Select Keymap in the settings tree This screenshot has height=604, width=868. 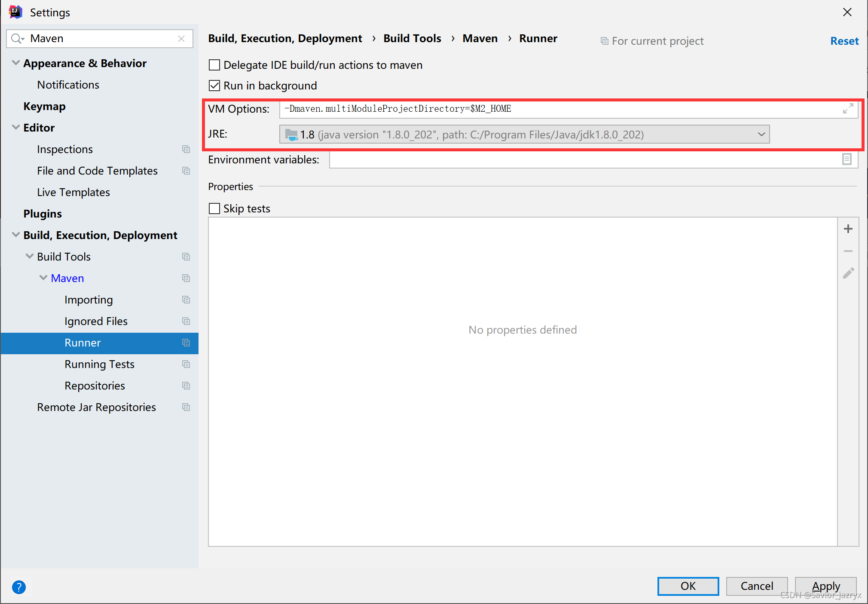[x=44, y=106]
